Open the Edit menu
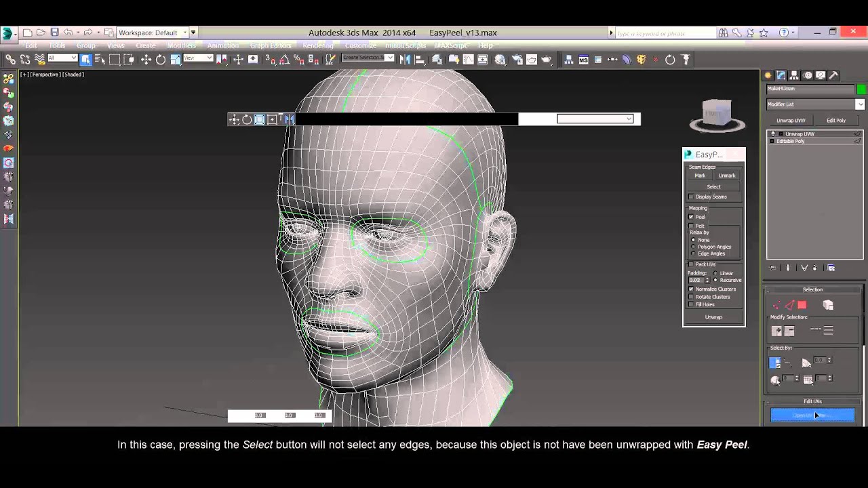 click(31, 45)
